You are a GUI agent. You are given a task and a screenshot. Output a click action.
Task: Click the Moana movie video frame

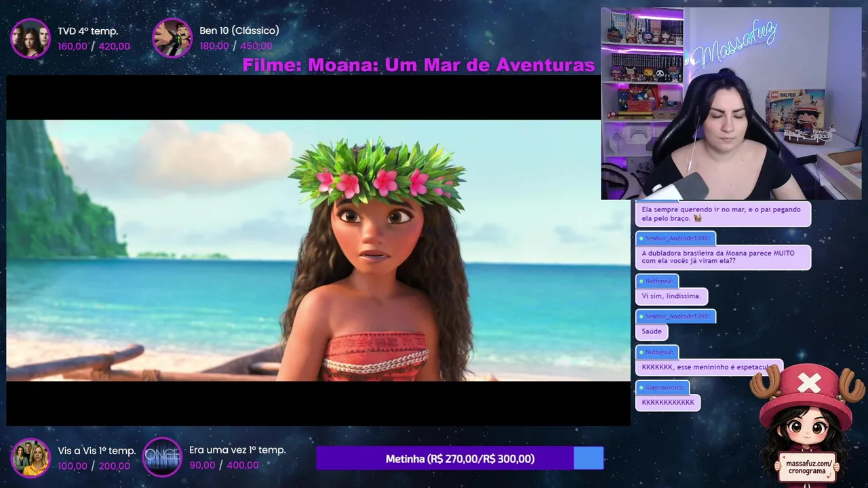(x=318, y=250)
